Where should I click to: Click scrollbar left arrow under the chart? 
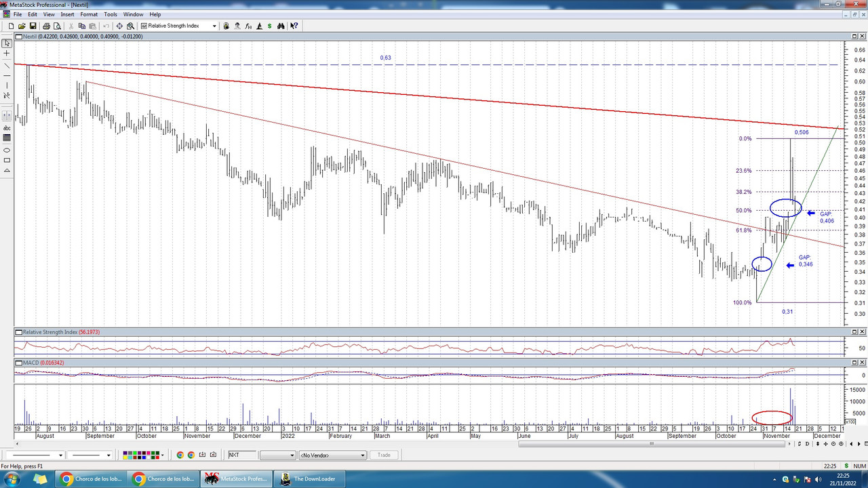click(17, 443)
